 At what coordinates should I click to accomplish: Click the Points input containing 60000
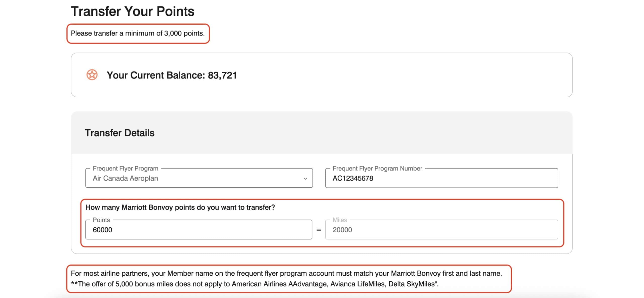tap(199, 230)
